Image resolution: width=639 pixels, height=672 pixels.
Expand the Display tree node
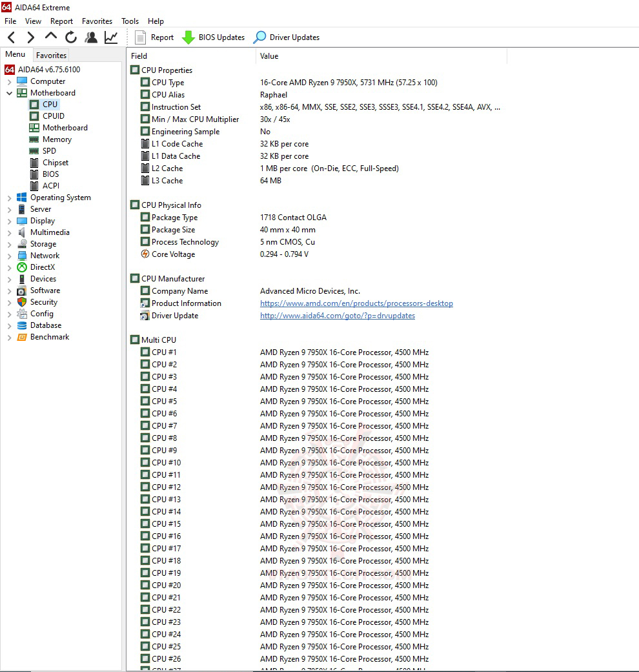pyautogui.click(x=10, y=221)
